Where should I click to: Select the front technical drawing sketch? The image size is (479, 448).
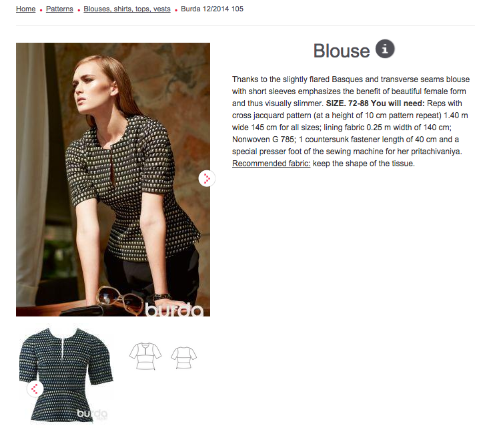pos(145,357)
